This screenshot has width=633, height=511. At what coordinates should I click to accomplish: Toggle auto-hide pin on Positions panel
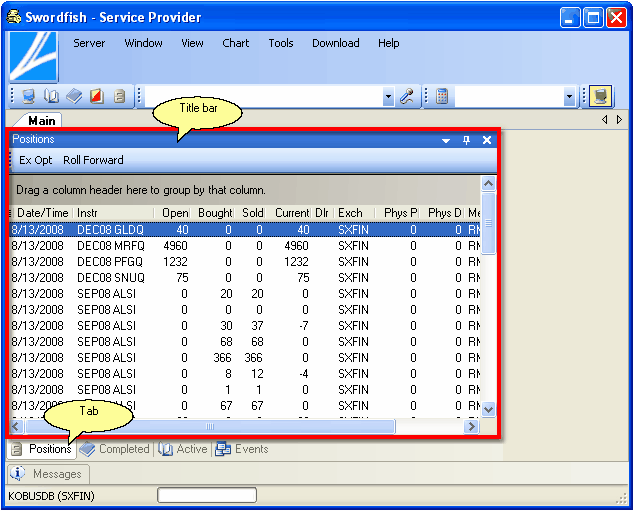click(x=466, y=140)
